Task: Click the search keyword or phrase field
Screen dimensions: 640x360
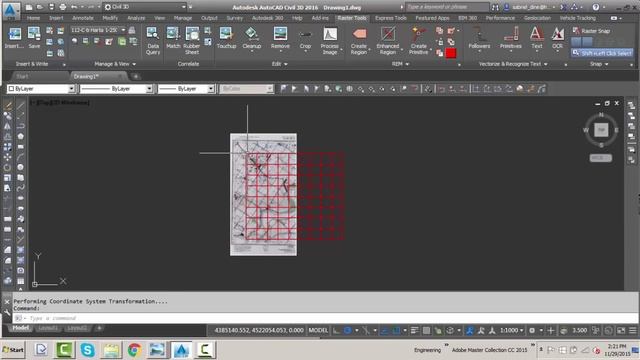Action: pyautogui.click(x=447, y=7)
